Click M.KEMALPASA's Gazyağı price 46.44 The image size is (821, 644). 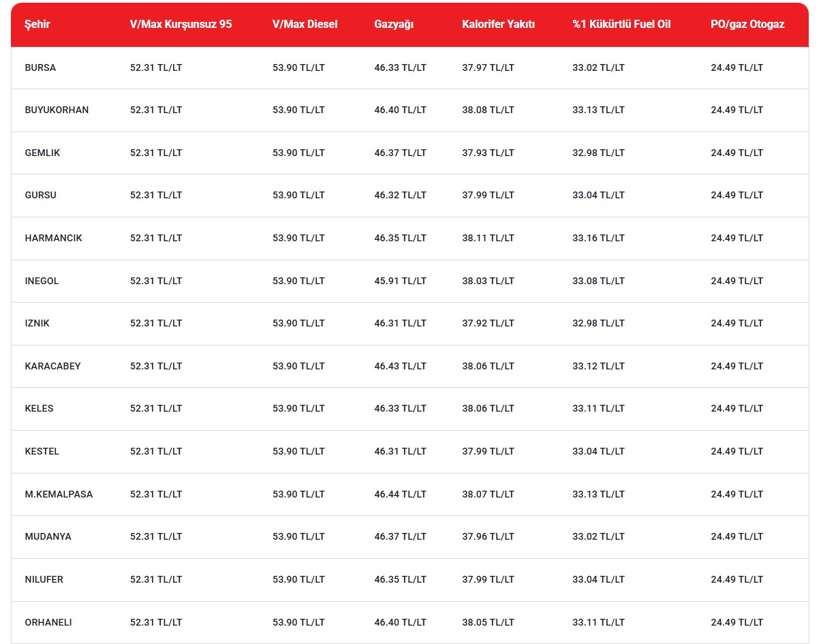click(x=400, y=494)
